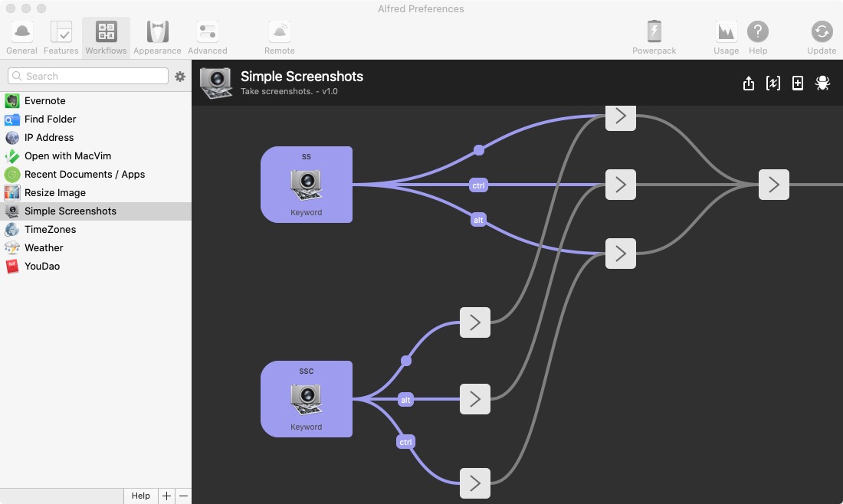Click the workflow share/export icon

[749, 83]
